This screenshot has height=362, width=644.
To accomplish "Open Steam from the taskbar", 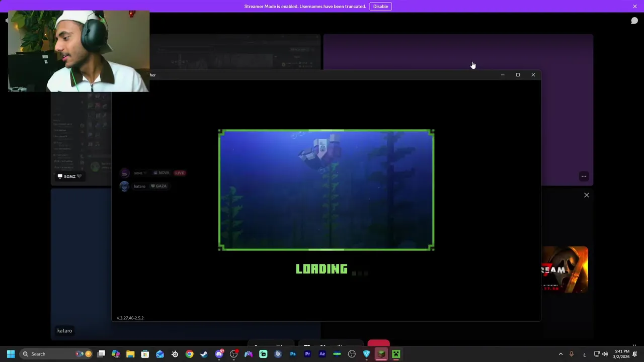I will (204, 354).
